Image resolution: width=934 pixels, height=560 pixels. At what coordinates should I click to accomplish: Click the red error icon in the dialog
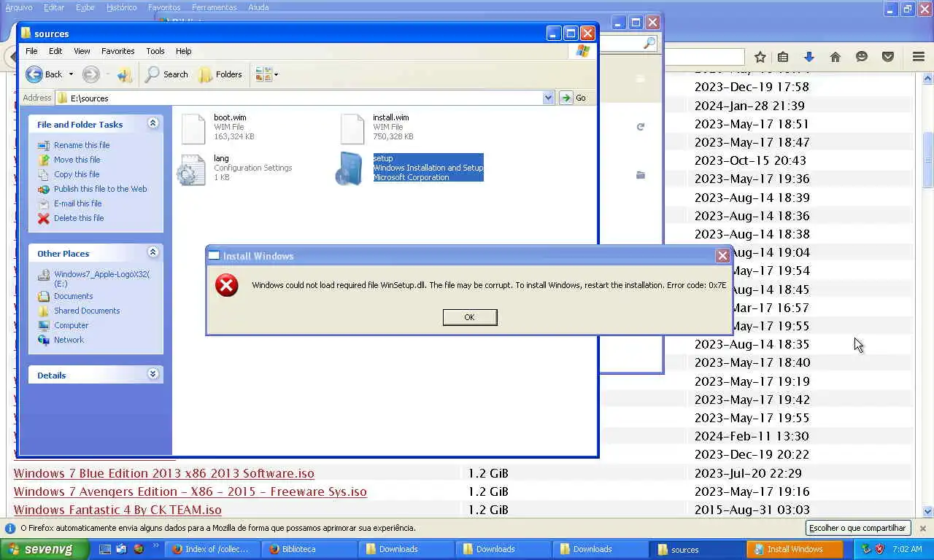(227, 285)
